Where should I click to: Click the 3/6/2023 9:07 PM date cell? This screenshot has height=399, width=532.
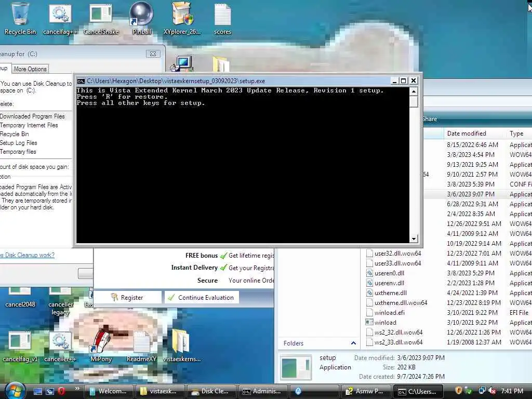tap(470, 194)
